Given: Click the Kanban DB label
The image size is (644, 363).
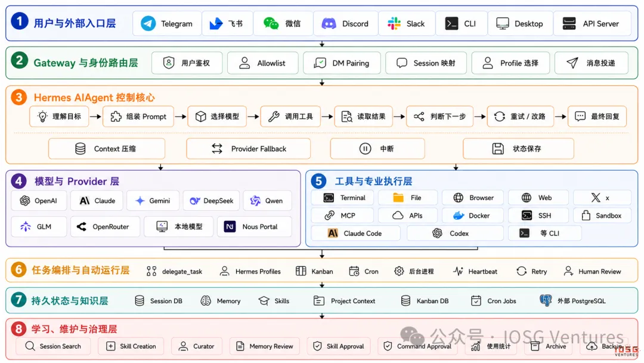Looking at the screenshot, I should coord(432,301).
